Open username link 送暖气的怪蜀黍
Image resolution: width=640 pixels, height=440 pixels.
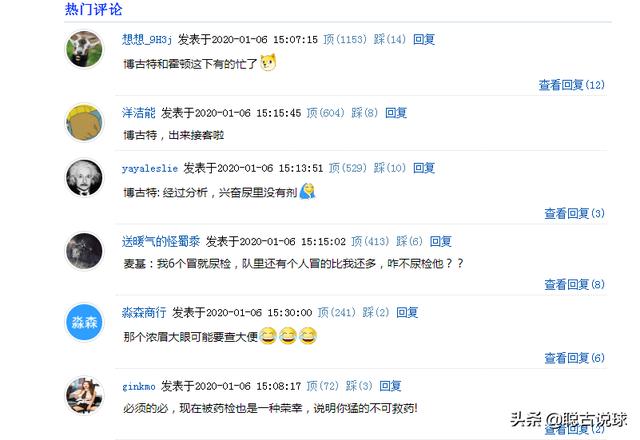(161, 241)
